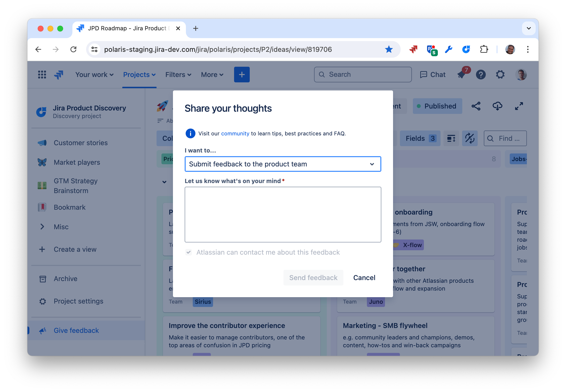Click the feedback text area
Viewport: 566px width, 392px height.
click(283, 214)
